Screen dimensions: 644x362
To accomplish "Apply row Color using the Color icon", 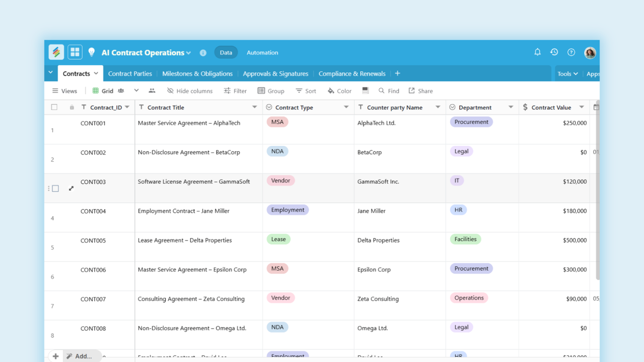I will (x=339, y=90).
